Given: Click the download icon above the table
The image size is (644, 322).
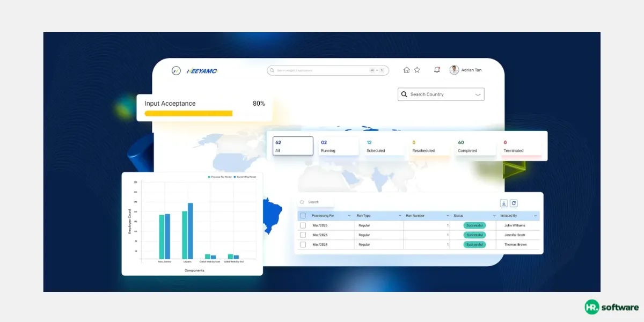Looking at the screenshot, I should tap(503, 203).
